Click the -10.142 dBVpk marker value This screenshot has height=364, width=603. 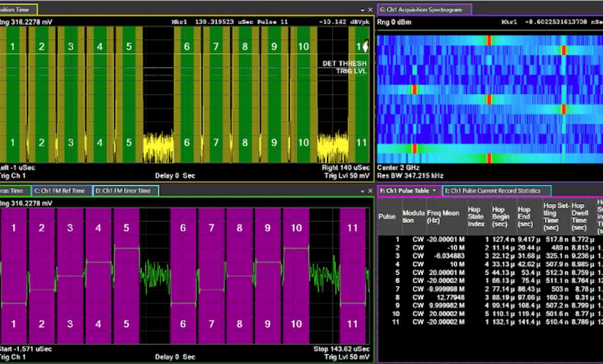coord(344,22)
